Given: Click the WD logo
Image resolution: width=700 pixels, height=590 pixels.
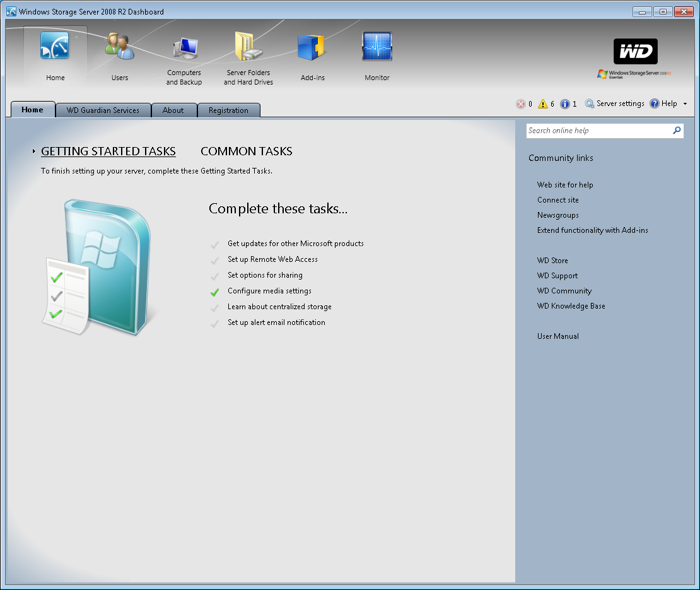Looking at the screenshot, I should 635,51.
